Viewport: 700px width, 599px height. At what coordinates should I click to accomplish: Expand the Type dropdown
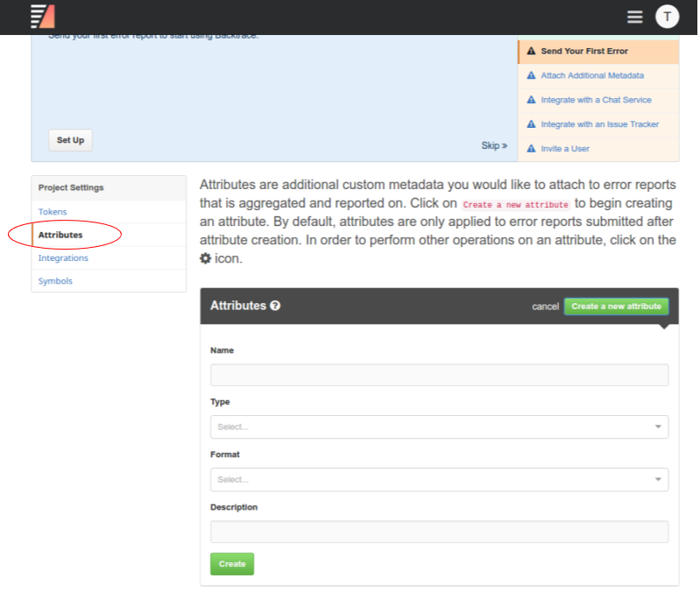coord(439,426)
